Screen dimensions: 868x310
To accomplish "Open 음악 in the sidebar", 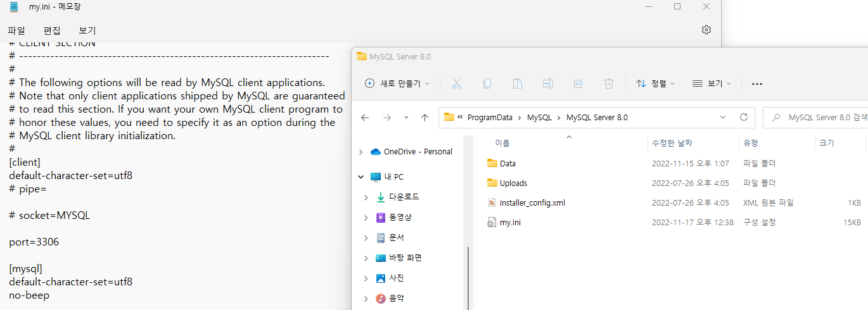I will [397, 299].
